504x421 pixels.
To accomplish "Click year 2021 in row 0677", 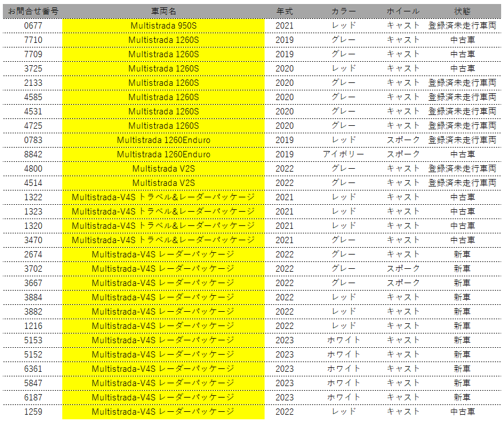I will [x=285, y=26].
